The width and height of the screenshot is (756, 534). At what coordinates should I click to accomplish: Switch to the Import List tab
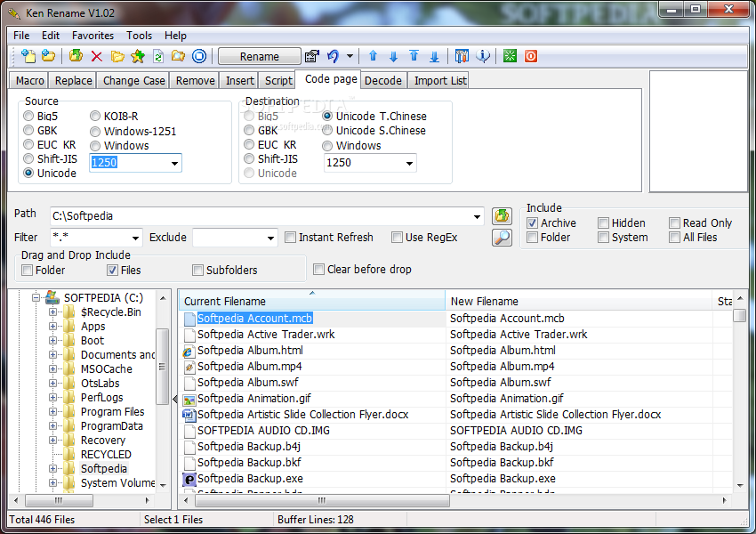click(440, 81)
